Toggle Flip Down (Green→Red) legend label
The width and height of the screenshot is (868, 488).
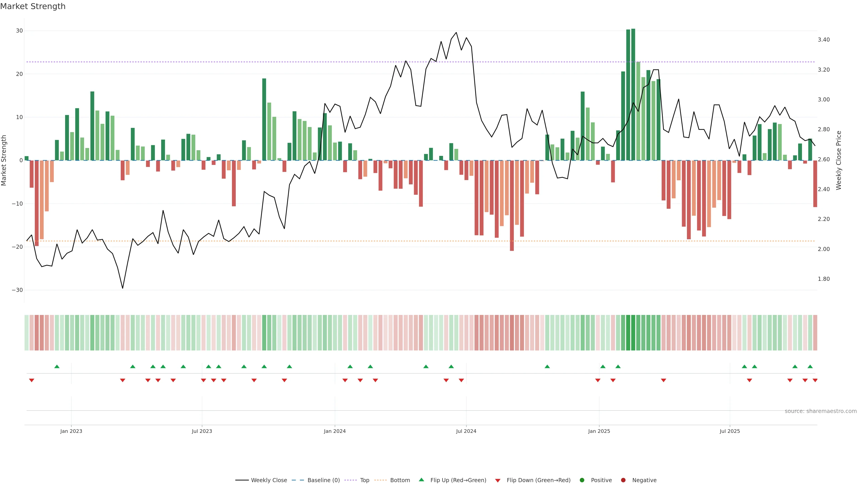pyautogui.click(x=538, y=480)
